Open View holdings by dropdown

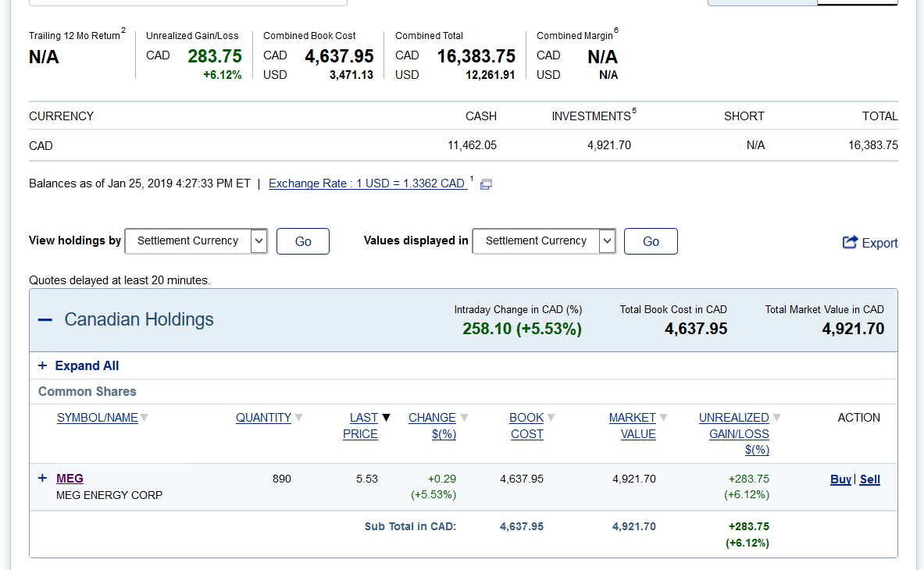click(x=196, y=241)
